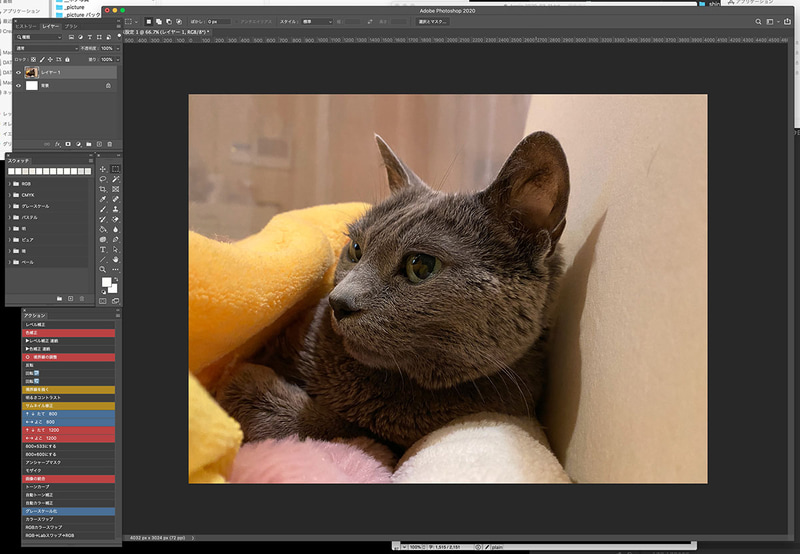Toggle lock transparent pixels
This screenshot has height=554, width=800.
click(x=34, y=60)
